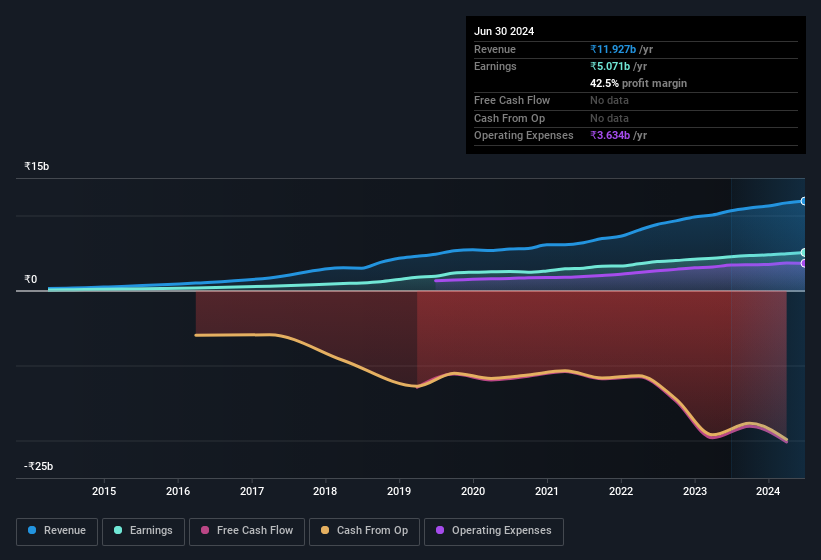Image resolution: width=821 pixels, height=560 pixels.
Task: Select the 2015 x-axis label
Action: coord(104,491)
